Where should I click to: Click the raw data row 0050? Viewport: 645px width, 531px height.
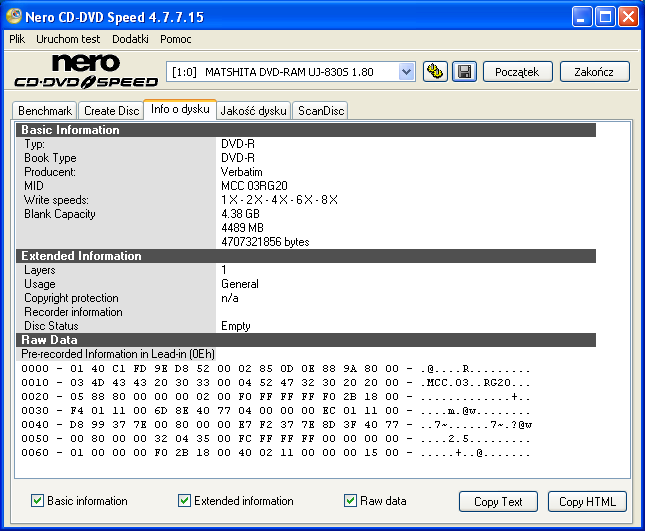276,438
